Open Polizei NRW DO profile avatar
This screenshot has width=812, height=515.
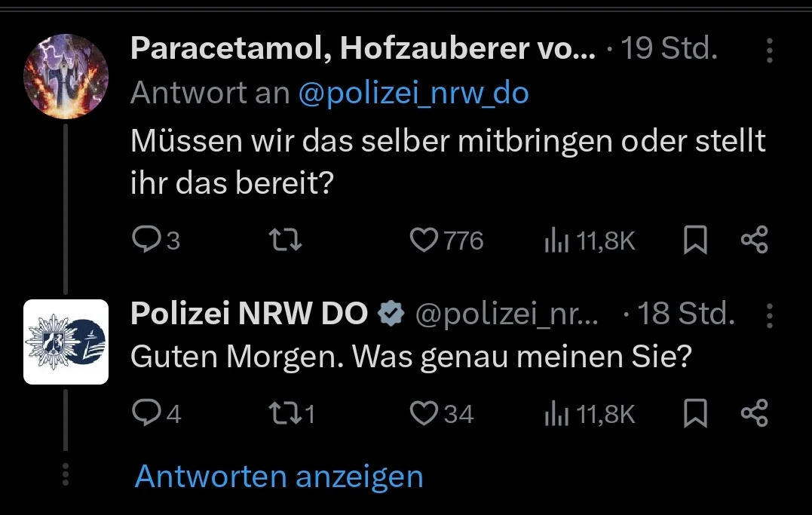click(x=66, y=342)
